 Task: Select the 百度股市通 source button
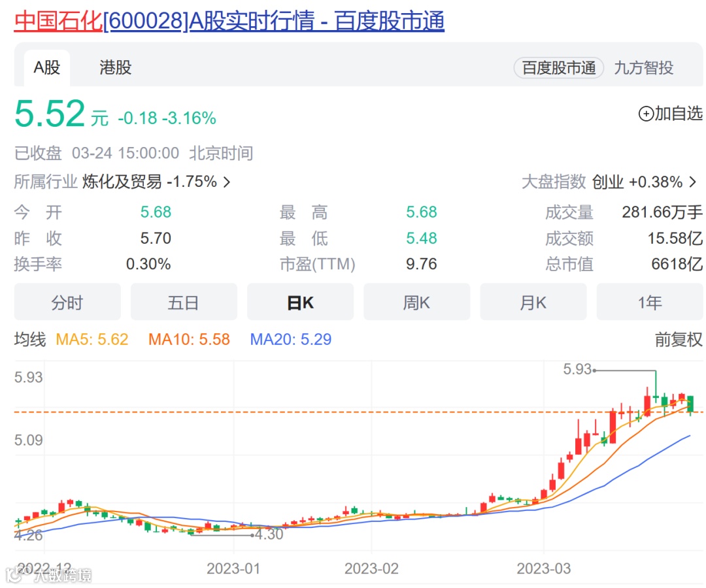click(x=558, y=68)
